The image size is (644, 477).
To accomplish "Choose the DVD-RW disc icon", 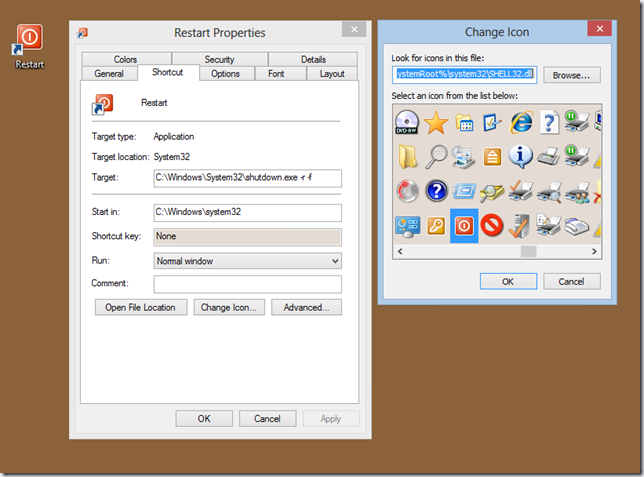I will [408, 123].
